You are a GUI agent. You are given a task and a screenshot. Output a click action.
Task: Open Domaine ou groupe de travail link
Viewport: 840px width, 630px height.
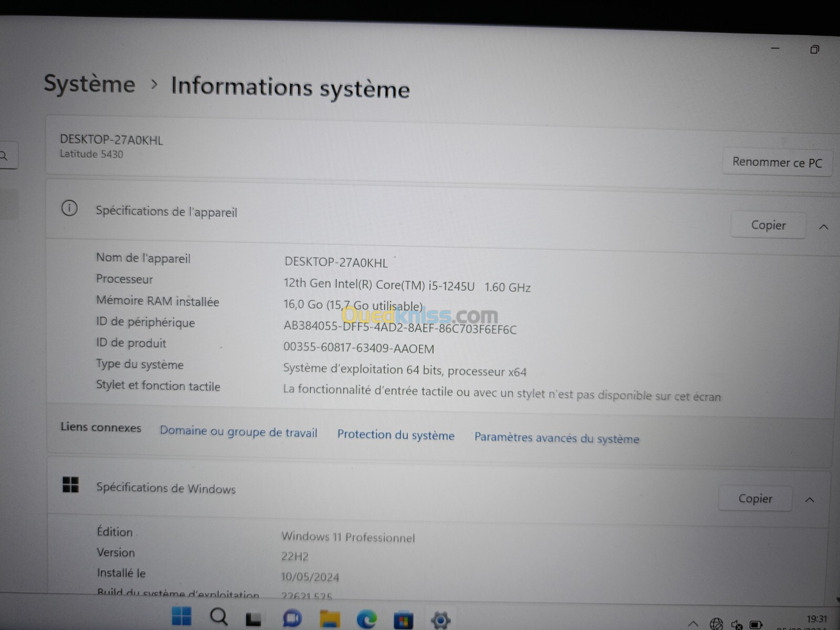tap(238, 432)
